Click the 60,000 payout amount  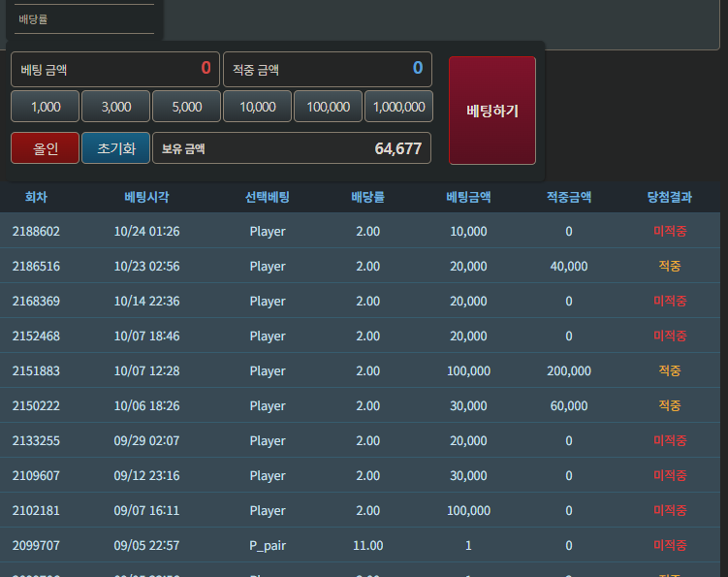(x=569, y=405)
